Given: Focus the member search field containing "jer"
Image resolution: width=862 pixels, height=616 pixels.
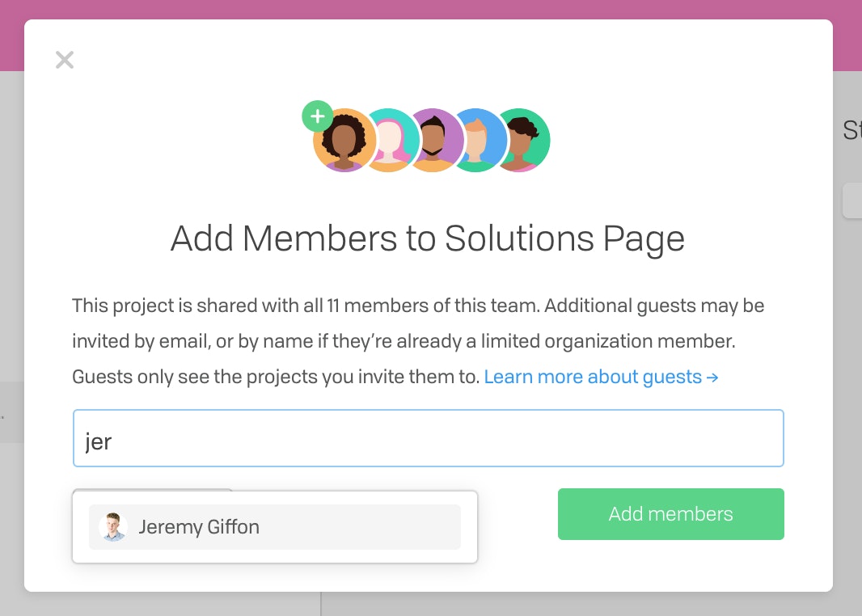Looking at the screenshot, I should [429, 438].
